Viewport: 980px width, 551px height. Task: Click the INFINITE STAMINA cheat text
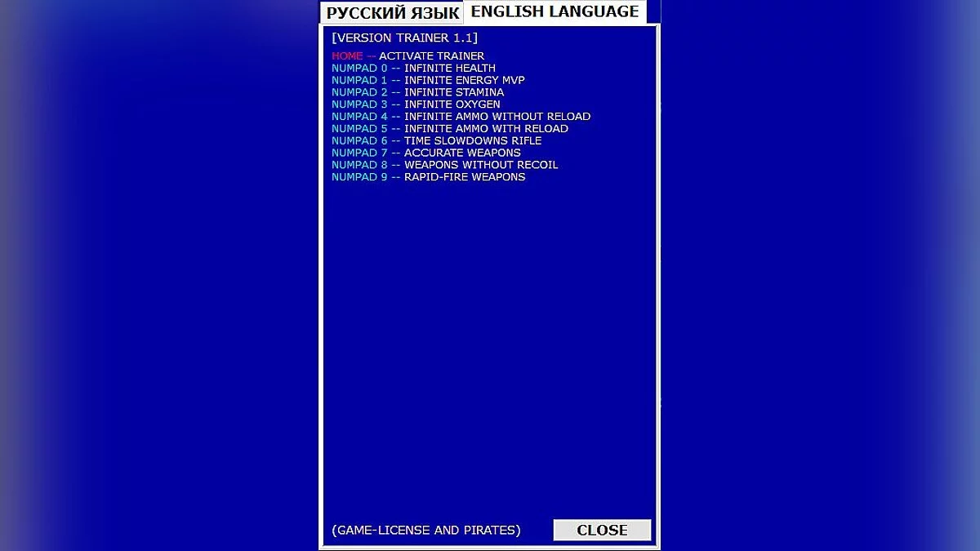tap(453, 92)
